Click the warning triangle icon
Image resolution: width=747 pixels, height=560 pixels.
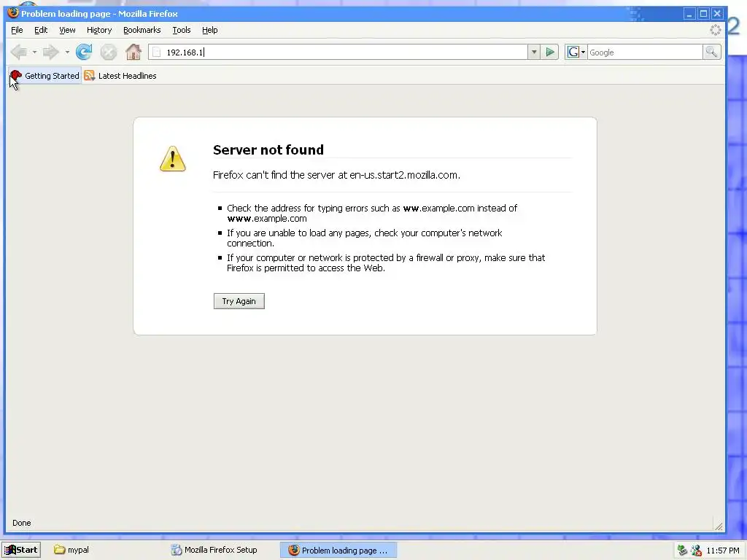[x=172, y=158]
